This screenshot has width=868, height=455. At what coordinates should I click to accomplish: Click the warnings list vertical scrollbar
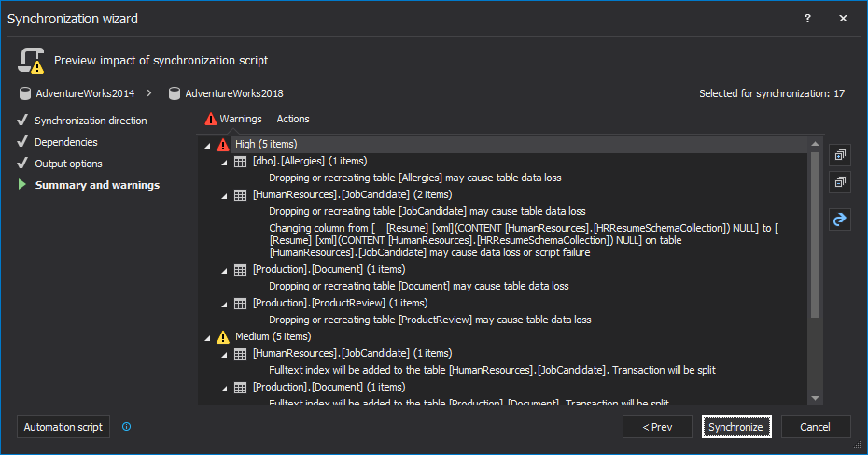(x=815, y=234)
